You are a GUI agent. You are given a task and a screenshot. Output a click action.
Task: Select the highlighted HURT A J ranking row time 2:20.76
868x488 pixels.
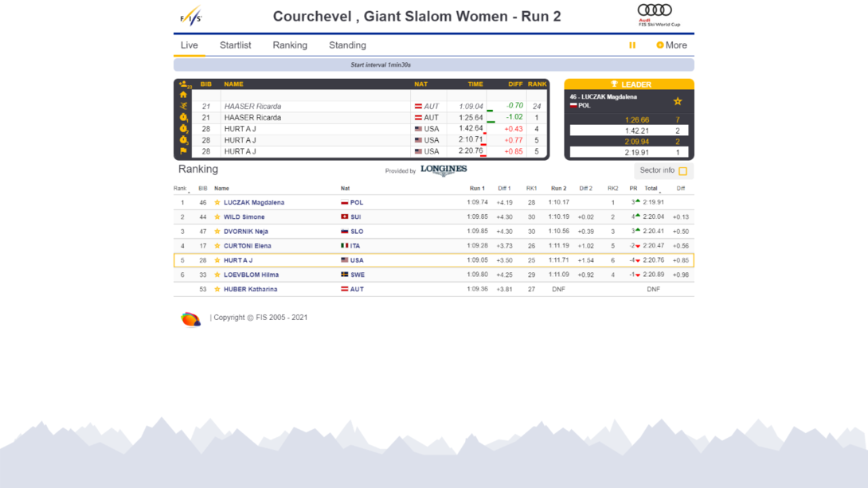coord(654,260)
